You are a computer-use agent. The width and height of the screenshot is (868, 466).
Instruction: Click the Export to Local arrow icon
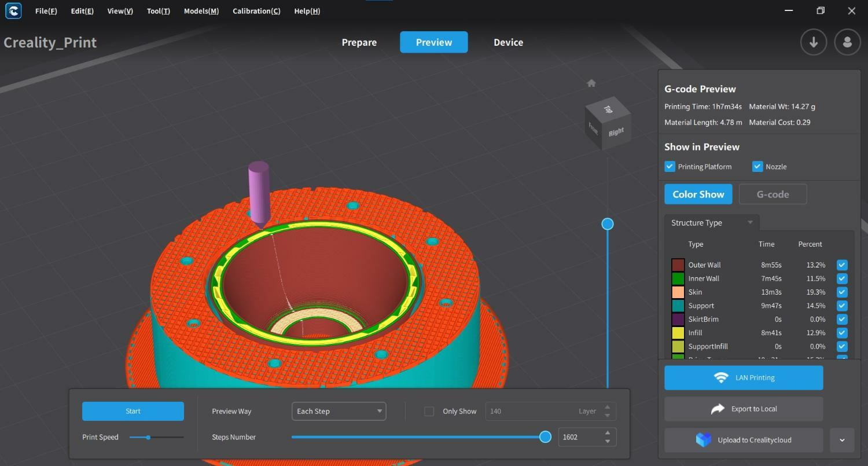click(x=718, y=409)
